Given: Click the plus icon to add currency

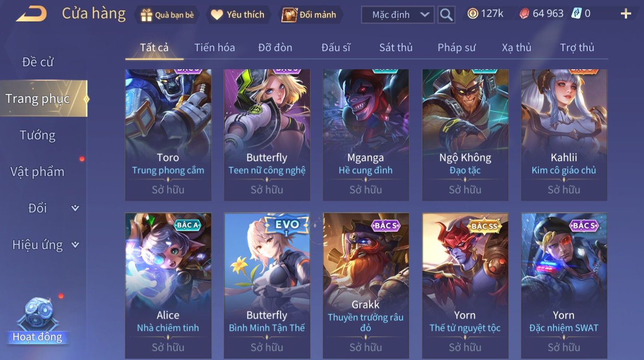Looking at the screenshot, I should tap(626, 14).
